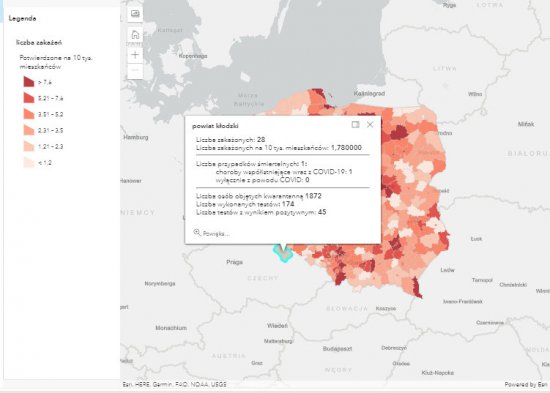Image resolution: width=550 pixels, height=393 pixels.
Task: Click the 2,31 – 3,5 legend swatch
Action: (x=29, y=130)
